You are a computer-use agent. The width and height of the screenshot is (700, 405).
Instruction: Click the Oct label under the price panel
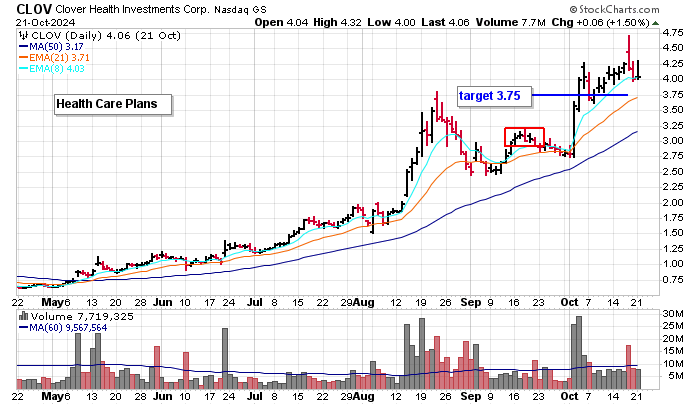[x=569, y=303]
